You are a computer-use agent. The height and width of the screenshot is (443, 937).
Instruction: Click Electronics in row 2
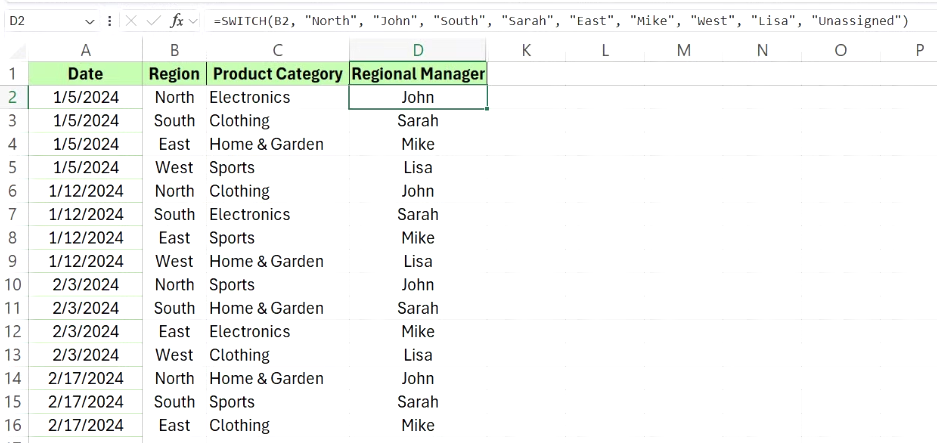250,97
